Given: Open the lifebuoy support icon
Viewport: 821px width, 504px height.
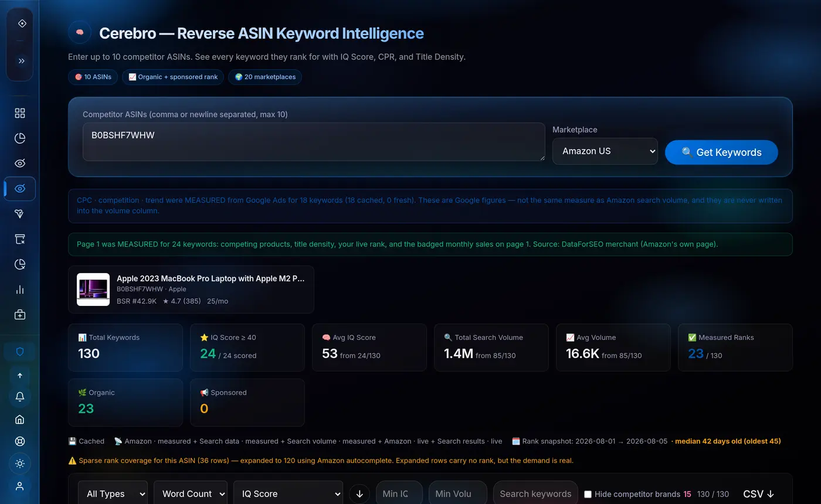Looking at the screenshot, I should 20,441.
